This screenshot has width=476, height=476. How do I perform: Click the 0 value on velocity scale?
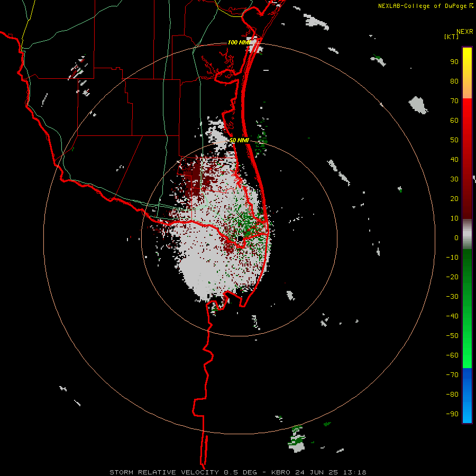456,237
